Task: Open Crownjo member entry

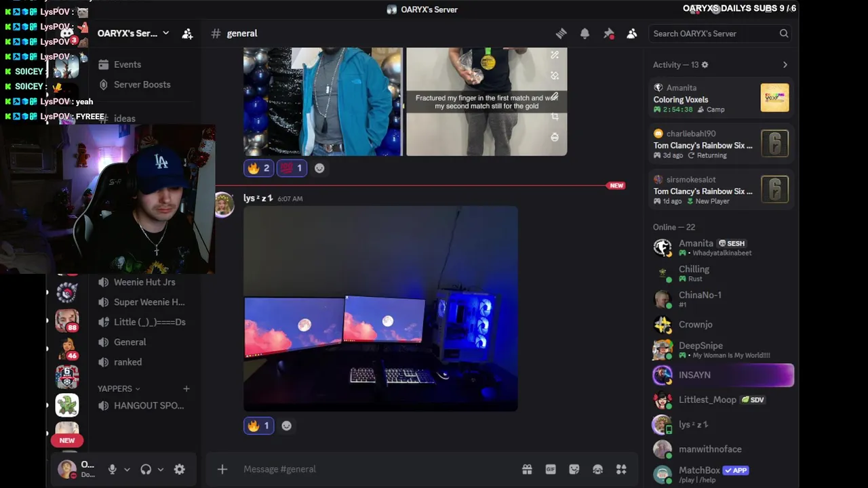Action: point(722,325)
